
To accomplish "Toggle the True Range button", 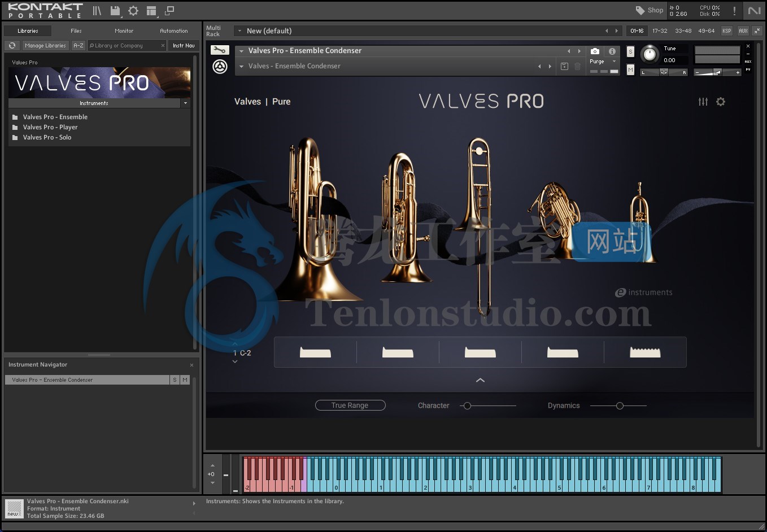I will (x=350, y=405).
